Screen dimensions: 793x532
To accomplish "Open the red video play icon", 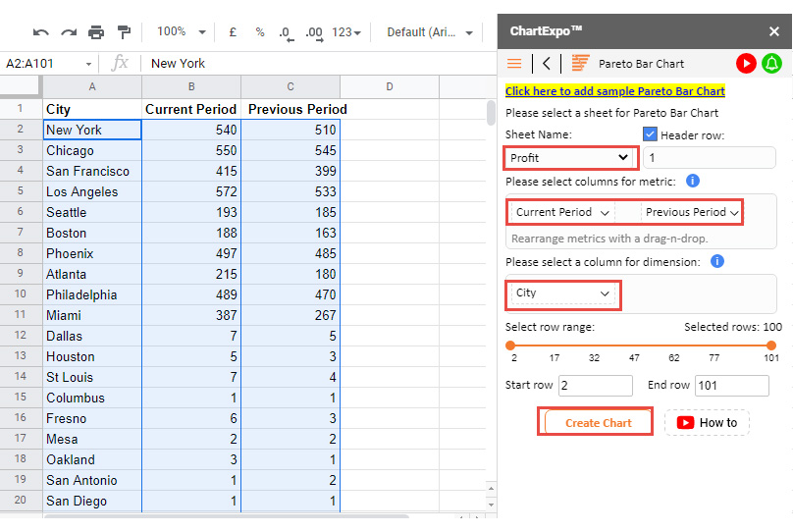I will pos(746,63).
